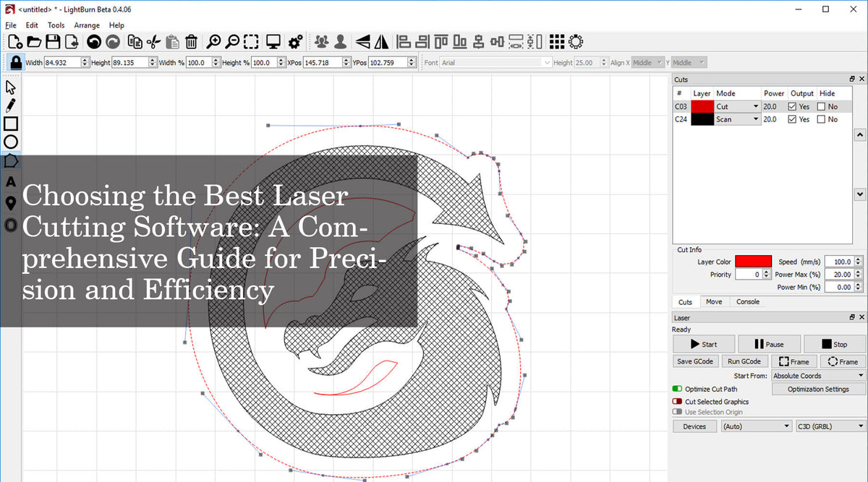The image size is (868, 482).
Task: Open the device settings gear icon
Action: [x=295, y=41]
